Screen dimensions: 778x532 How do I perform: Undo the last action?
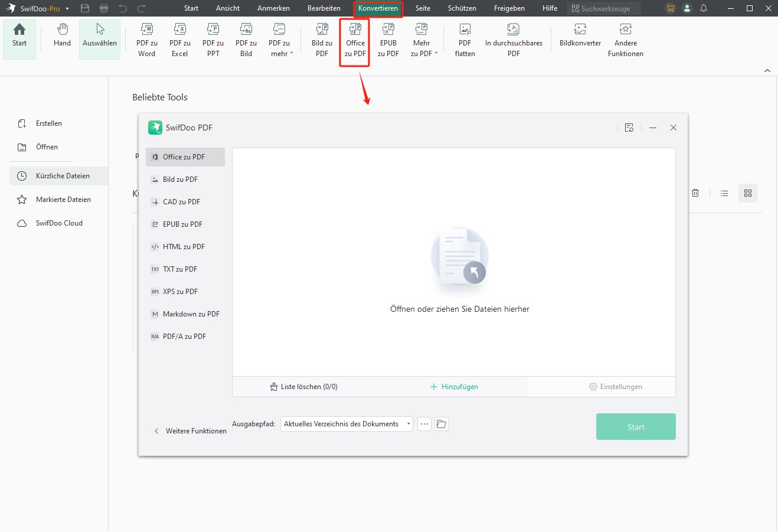[x=123, y=8]
